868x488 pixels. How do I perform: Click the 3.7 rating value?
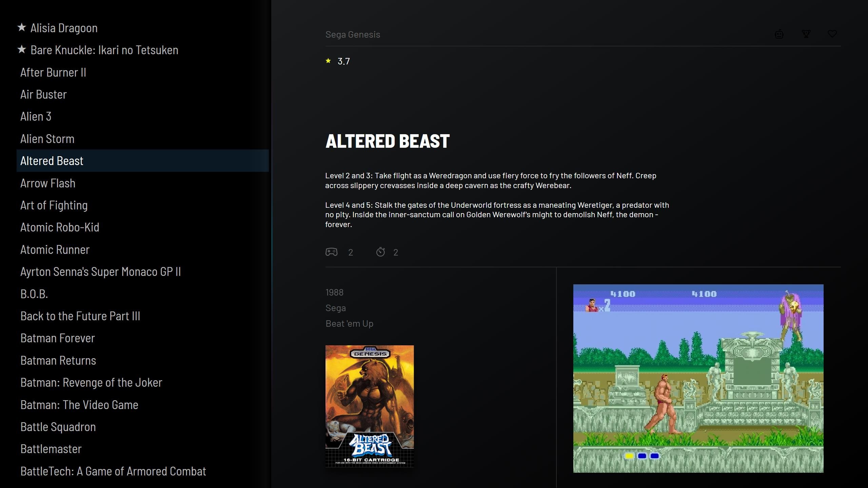(x=343, y=61)
